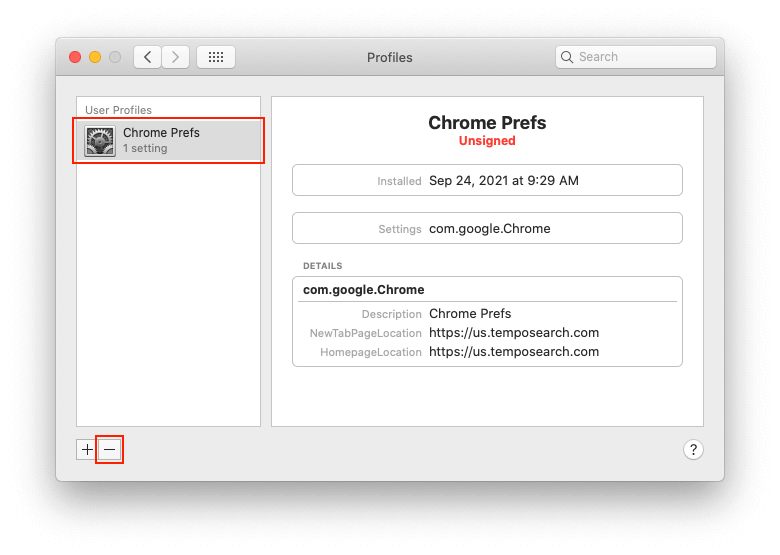Click the HomepageLocation URL value
Screen dimensions: 780x555
click(x=514, y=352)
